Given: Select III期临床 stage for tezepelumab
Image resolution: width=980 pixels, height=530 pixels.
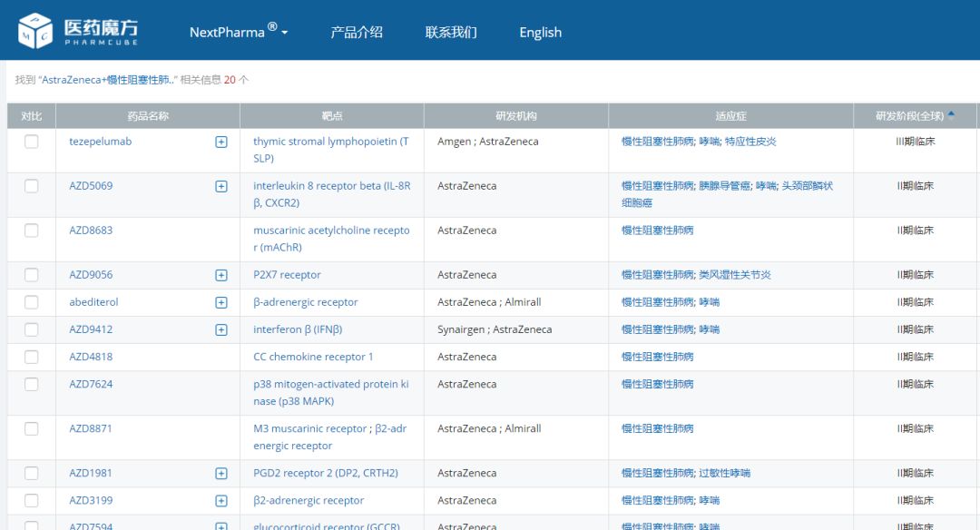Looking at the screenshot, I should pyautogui.click(x=915, y=142).
